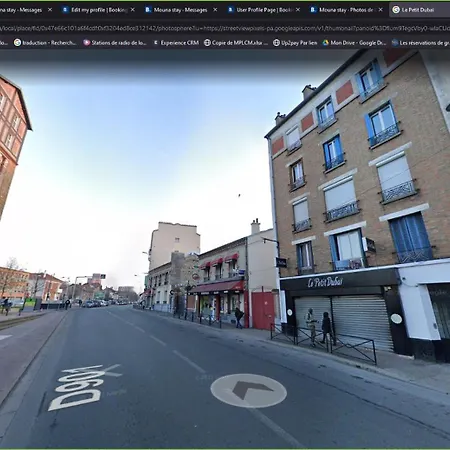Click the Le Petit Dubai storefront sign
The width and height of the screenshot is (450, 450).
coord(325,282)
